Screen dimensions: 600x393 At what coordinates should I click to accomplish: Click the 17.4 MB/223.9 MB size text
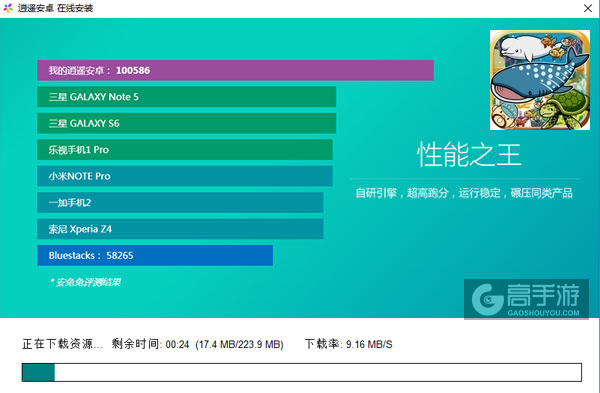[240, 344]
